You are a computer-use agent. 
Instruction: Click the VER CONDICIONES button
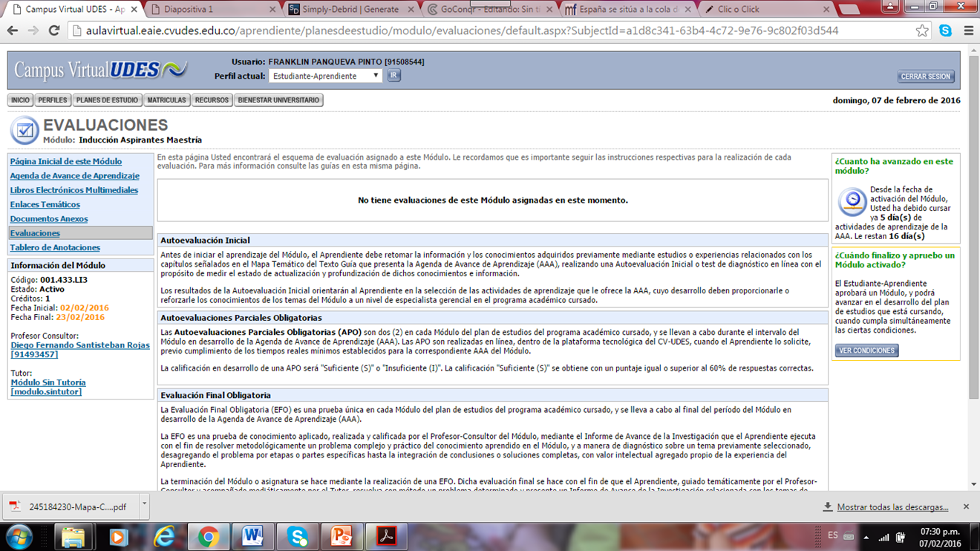tap(866, 351)
